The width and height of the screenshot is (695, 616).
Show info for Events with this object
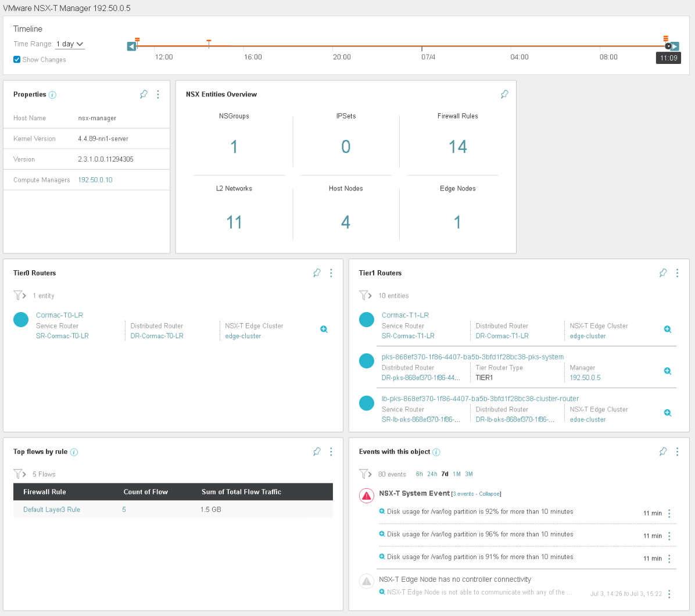(x=436, y=452)
